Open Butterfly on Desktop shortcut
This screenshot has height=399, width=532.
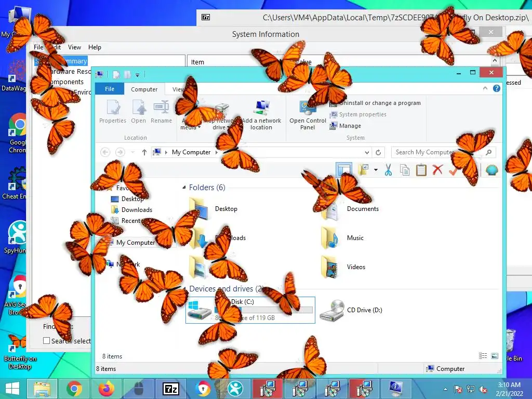(20, 353)
